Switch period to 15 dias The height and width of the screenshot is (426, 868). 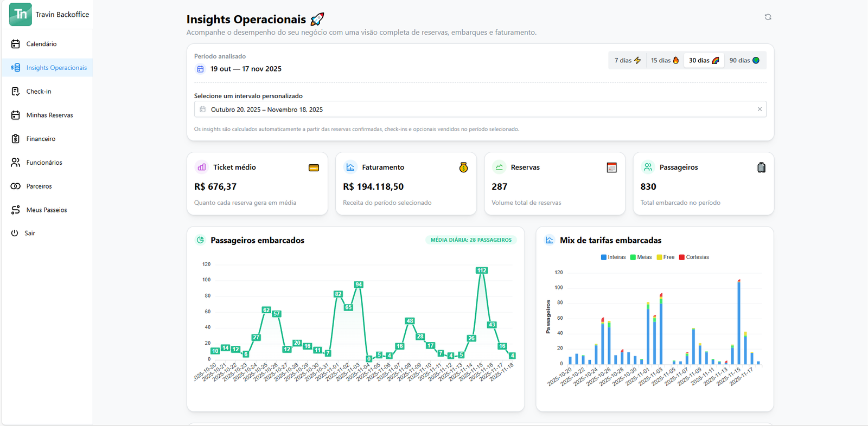pos(665,61)
